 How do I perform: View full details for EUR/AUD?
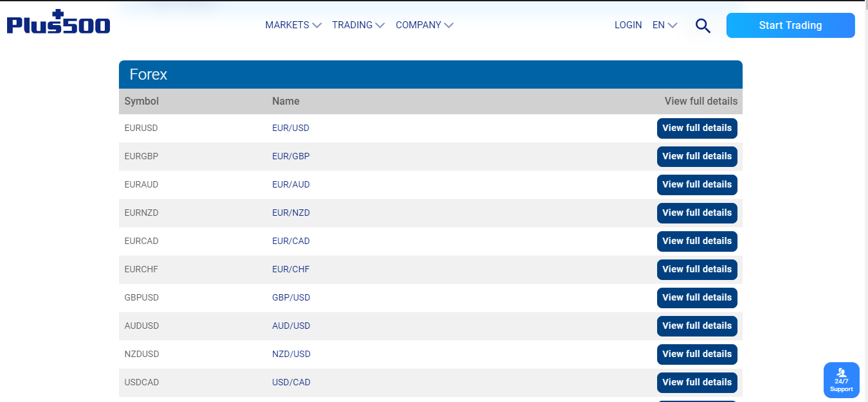tap(697, 184)
